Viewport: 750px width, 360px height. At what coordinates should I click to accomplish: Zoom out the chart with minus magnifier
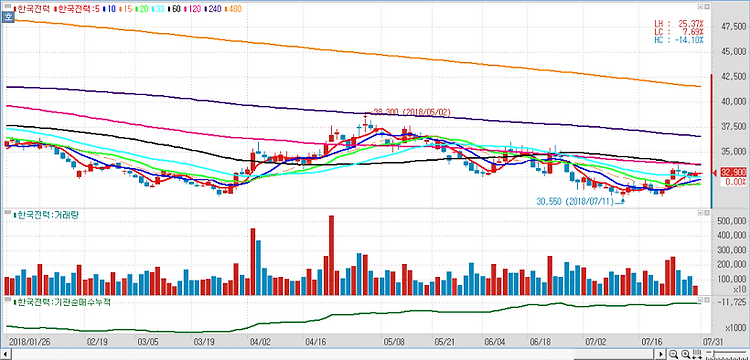click(673, 354)
